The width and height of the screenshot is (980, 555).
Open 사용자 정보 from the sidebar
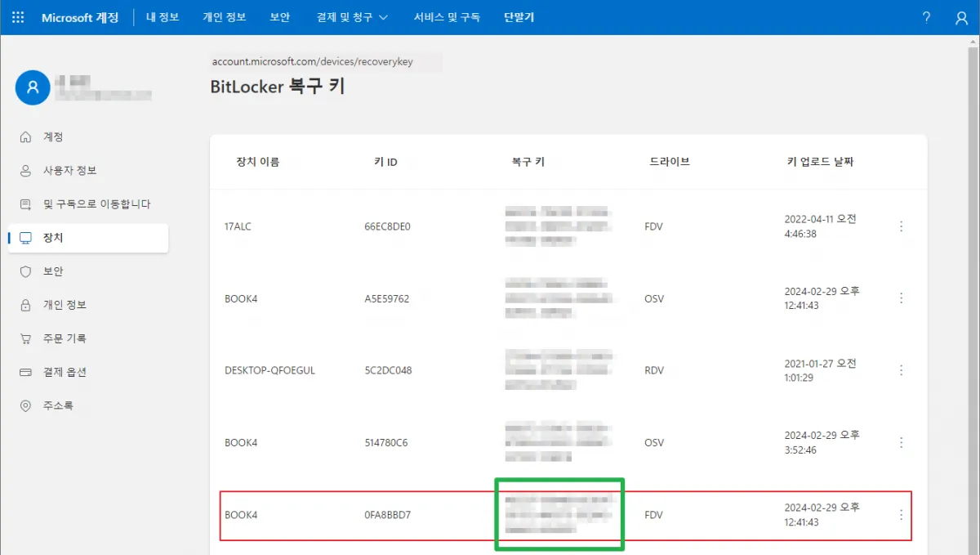click(61, 171)
